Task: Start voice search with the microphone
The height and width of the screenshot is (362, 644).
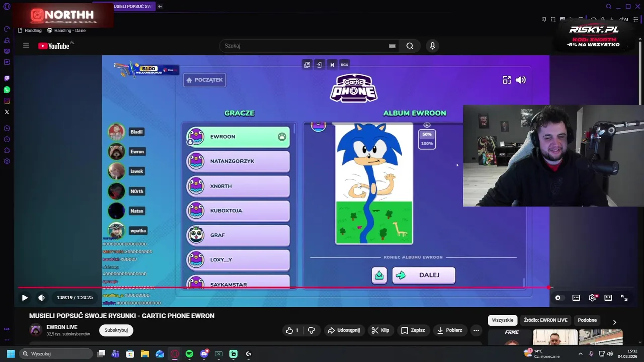Action: point(432,46)
